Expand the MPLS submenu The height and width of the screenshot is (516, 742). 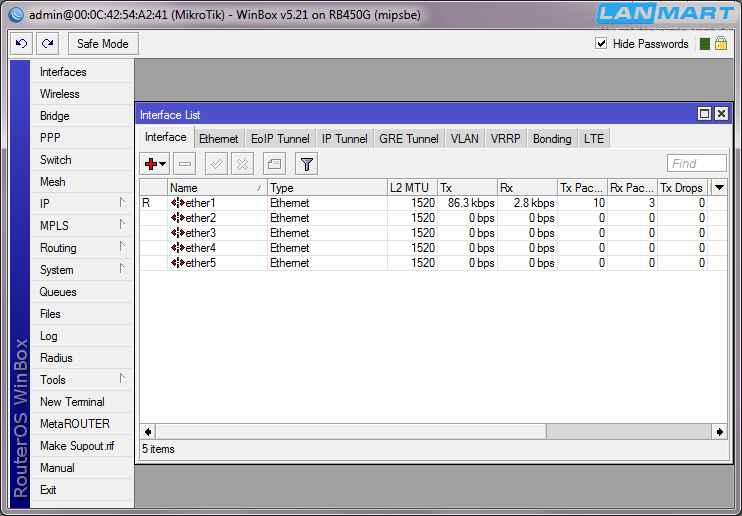(82, 226)
